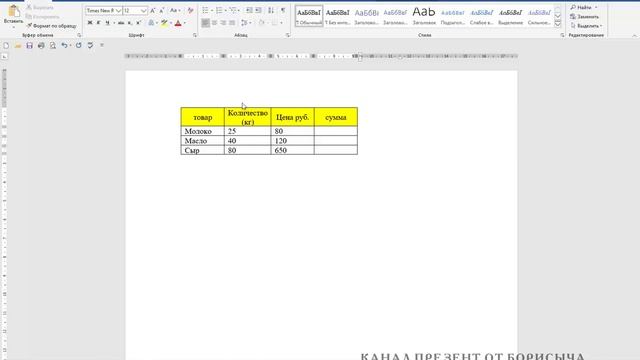The image size is (640, 360).
Task: Increase font size with grow font icon
Action: 153,11
